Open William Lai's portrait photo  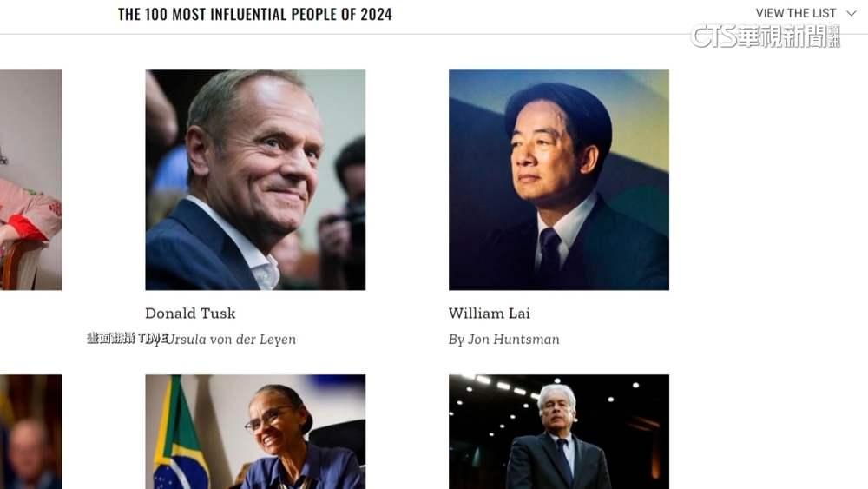[x=558, y=180]
